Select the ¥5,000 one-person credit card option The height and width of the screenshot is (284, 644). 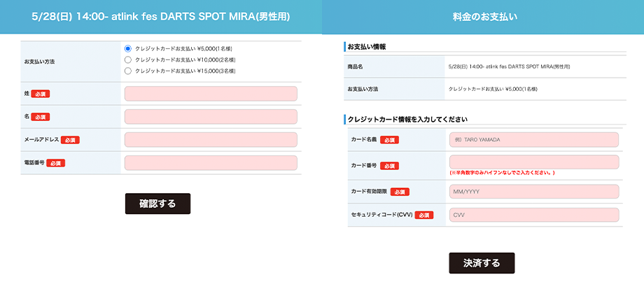coord(127,48)
